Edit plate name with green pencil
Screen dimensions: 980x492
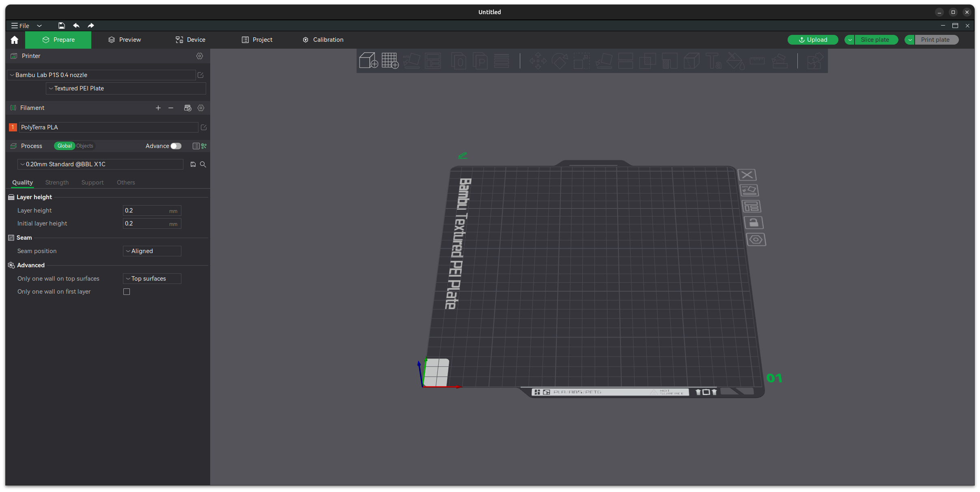(463, 155)
